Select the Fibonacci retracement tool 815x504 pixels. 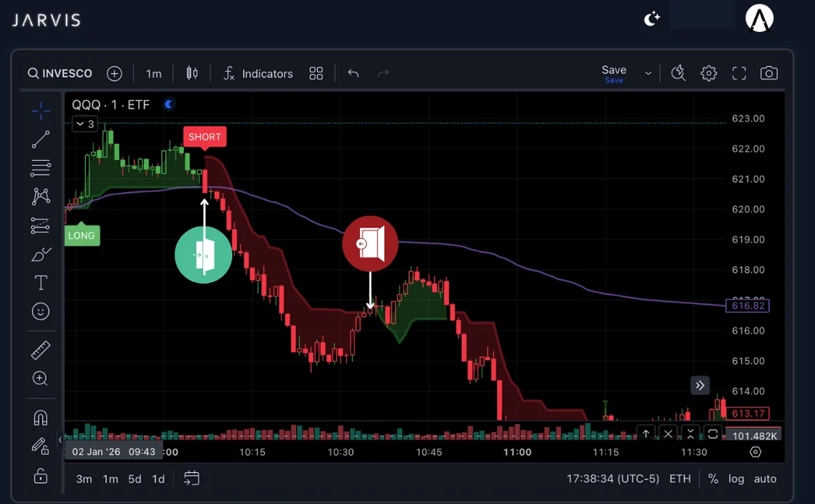41,168
